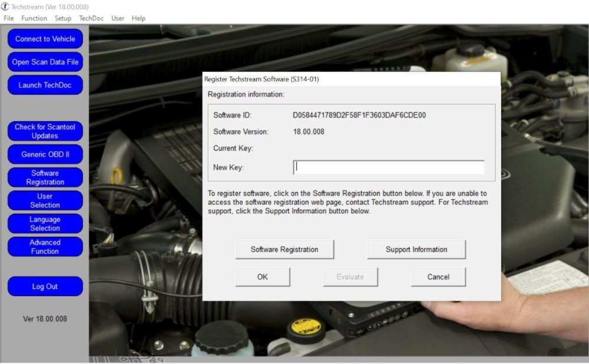
Task: Select Check for Scantool Updates
Action: [45, 131]
